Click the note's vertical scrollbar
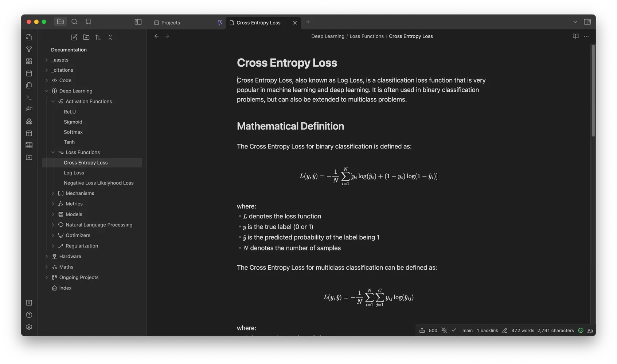The width and height of the screenshot is (617, 364). tap(593, 91)
